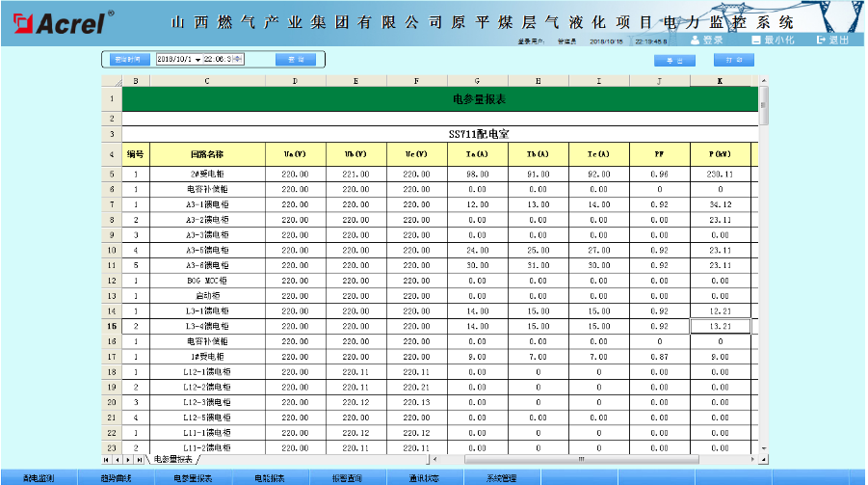Click the SS711配电室 heading cell

pyautogui.click(x=440, y=134)
